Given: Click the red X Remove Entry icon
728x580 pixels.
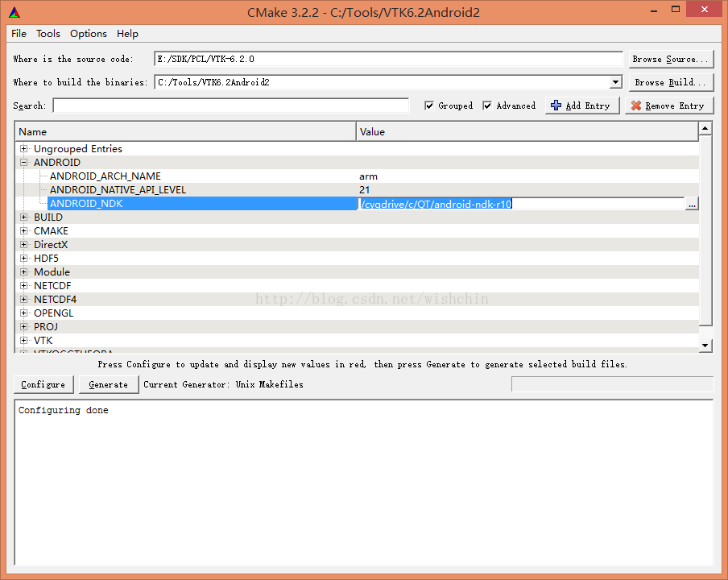Looking at the screenshot, I should click(636, 106).
